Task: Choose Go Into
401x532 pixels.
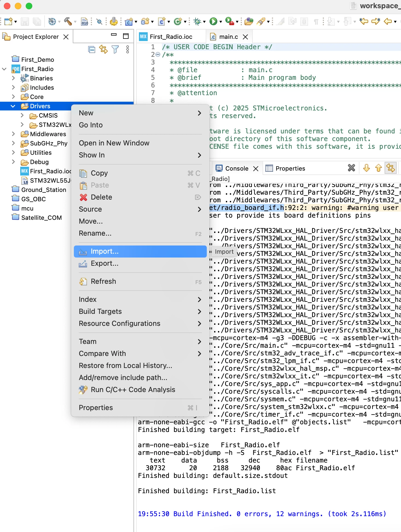Action: [x=140, y=125]
